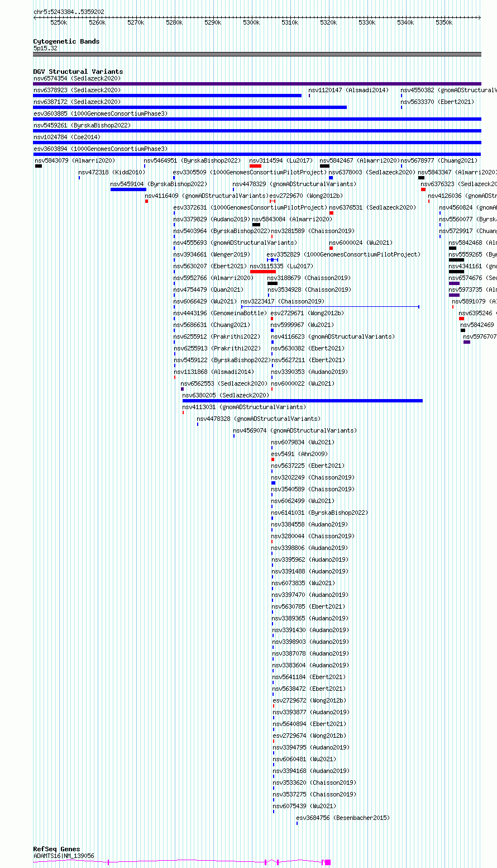The width and height of the screenshot is (497, 868).
Task: Click nsv3115335 (Lu2017) label
Action: point(281,266)
